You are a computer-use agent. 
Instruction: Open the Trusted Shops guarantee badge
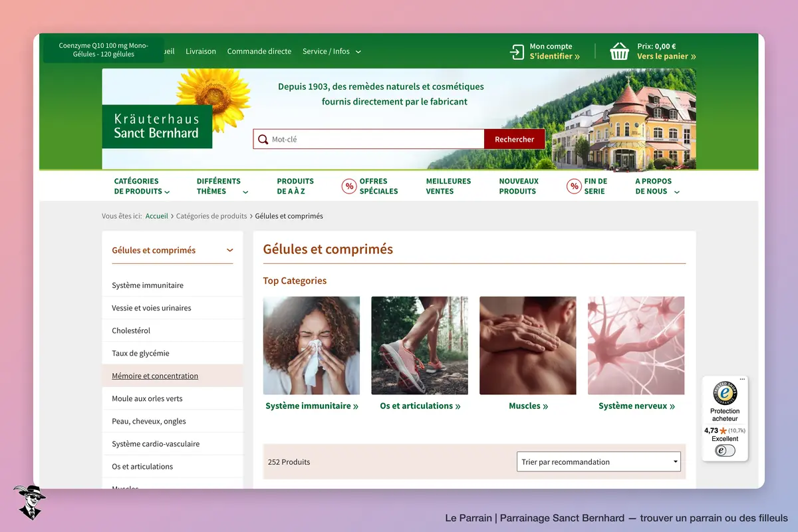click(x=725, y=393)
